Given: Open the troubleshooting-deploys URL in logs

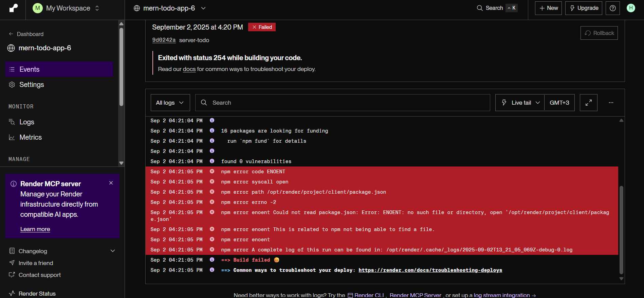Looking at the screenshot, I should pyautogui.click(x=430, y=270).
